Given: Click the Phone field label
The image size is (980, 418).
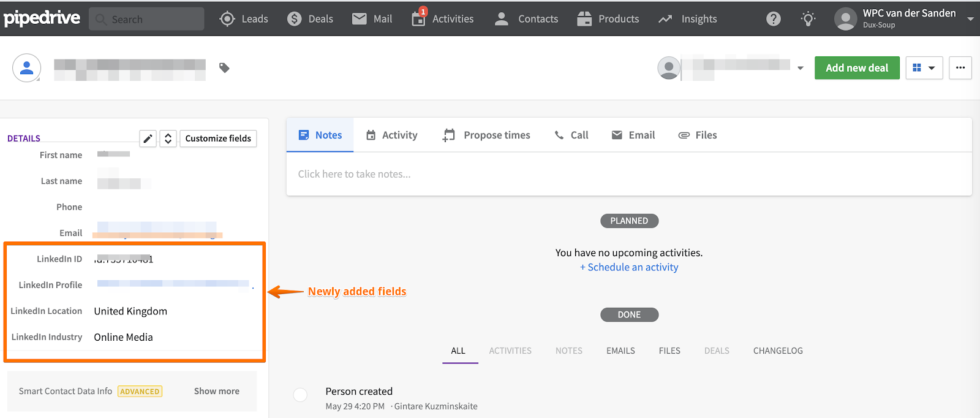Looking at the screenshot, I should pyautogui.click(x=69, y=207).
